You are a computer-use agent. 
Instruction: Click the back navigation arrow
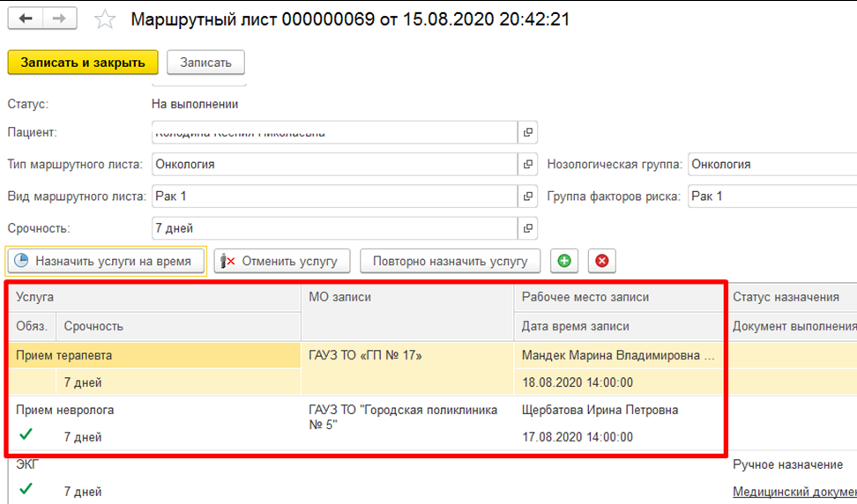(26, 19)
